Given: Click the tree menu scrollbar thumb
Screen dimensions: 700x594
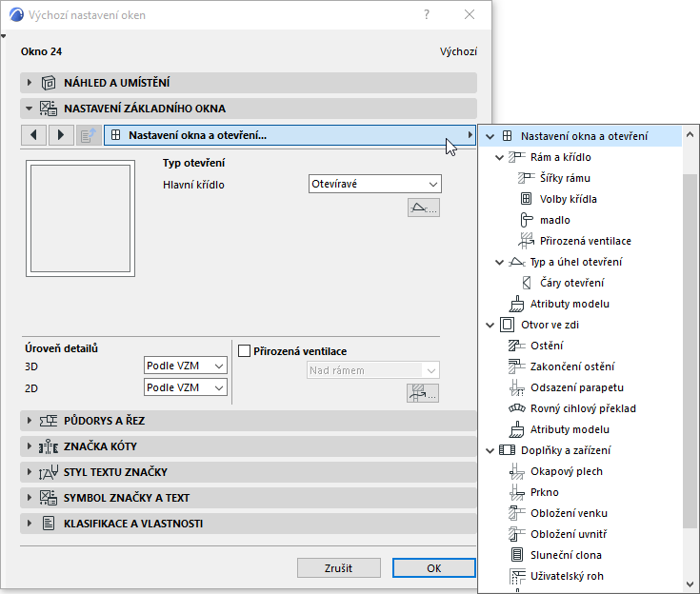Looking at the screenshot, I should [x=690, y=350].
